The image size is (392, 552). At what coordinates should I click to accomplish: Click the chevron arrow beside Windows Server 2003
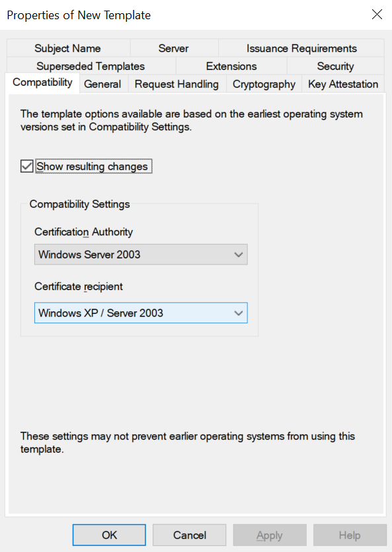pos(238,255)
